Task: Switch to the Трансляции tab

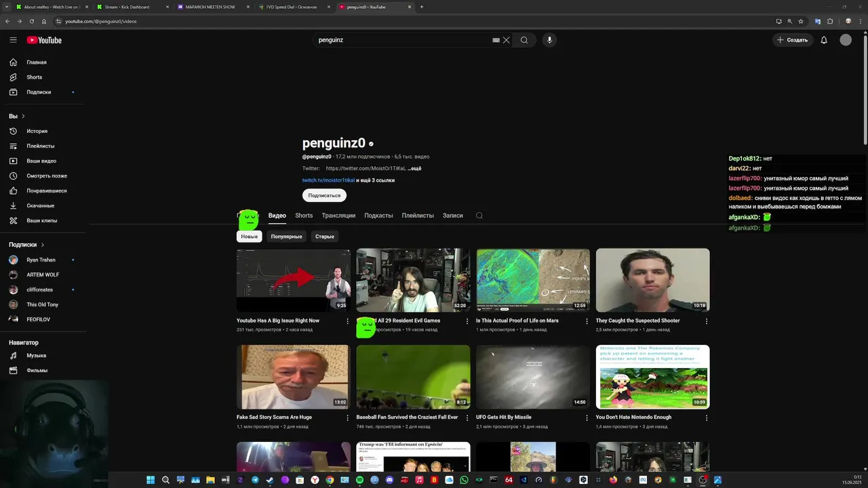Action: click(x=338, y=216)
